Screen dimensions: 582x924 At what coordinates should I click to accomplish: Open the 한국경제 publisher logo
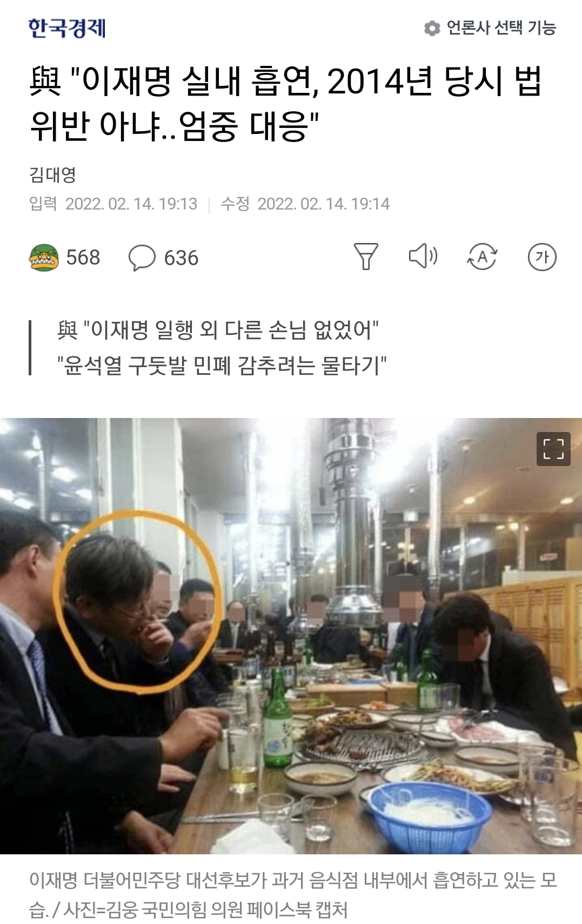(x=67, y=28)
